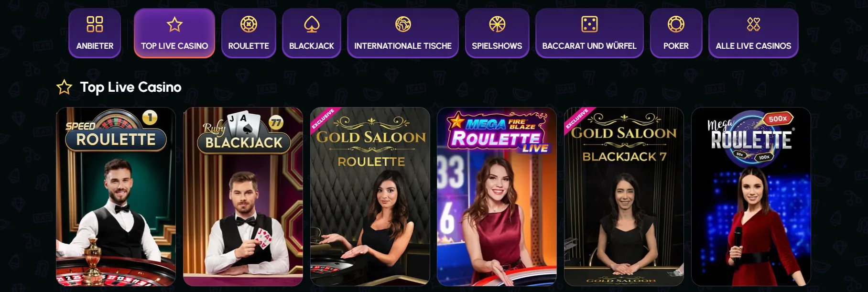Open the Speed Roulette game
This screenshot has height=292, width=868.
(x=116, y=196)
